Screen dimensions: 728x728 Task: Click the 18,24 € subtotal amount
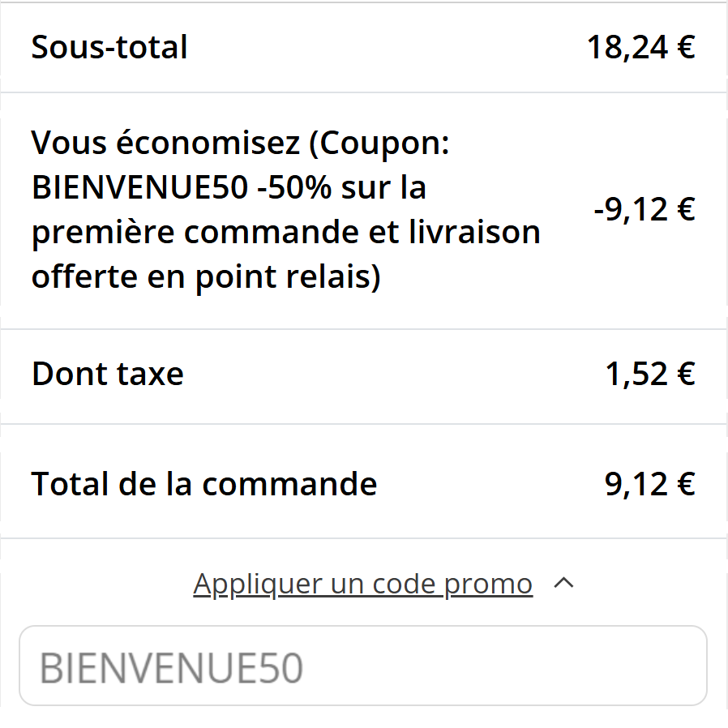[641, 47]
